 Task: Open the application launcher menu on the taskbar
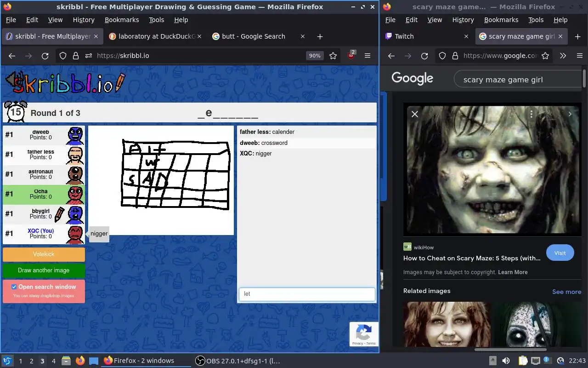[x=7, y=361]
